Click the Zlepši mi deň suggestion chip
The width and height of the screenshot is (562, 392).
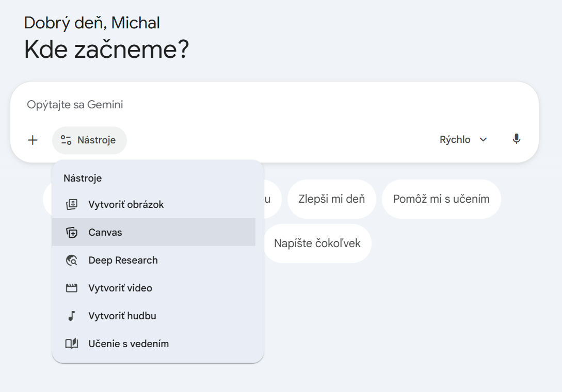[x=331, y=199]
